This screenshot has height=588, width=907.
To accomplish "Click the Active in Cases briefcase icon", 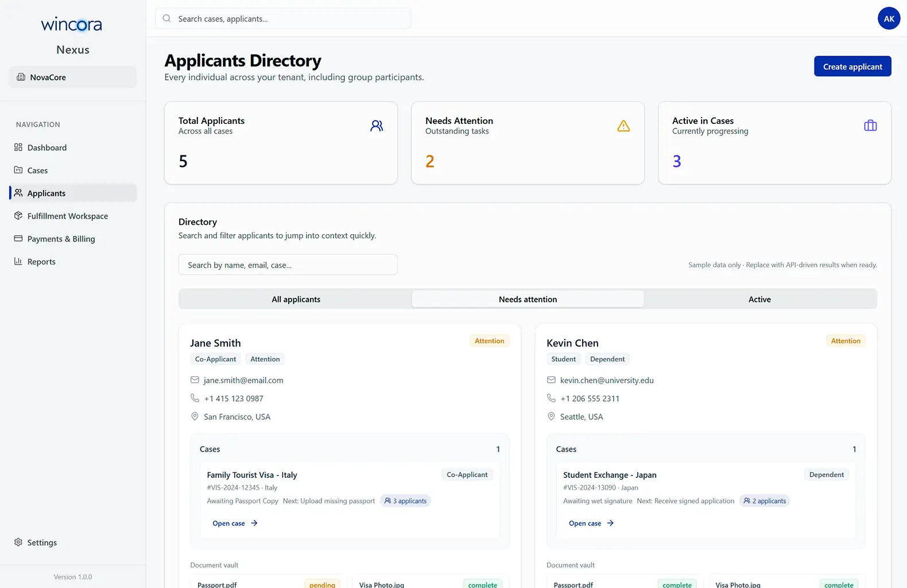I will click(870, 126).
